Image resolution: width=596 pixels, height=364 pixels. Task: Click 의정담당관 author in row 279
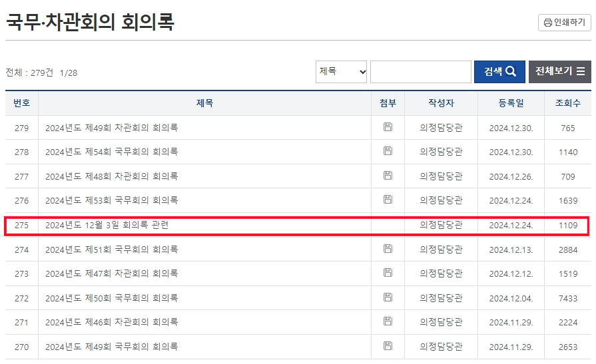tap(441, 128)
